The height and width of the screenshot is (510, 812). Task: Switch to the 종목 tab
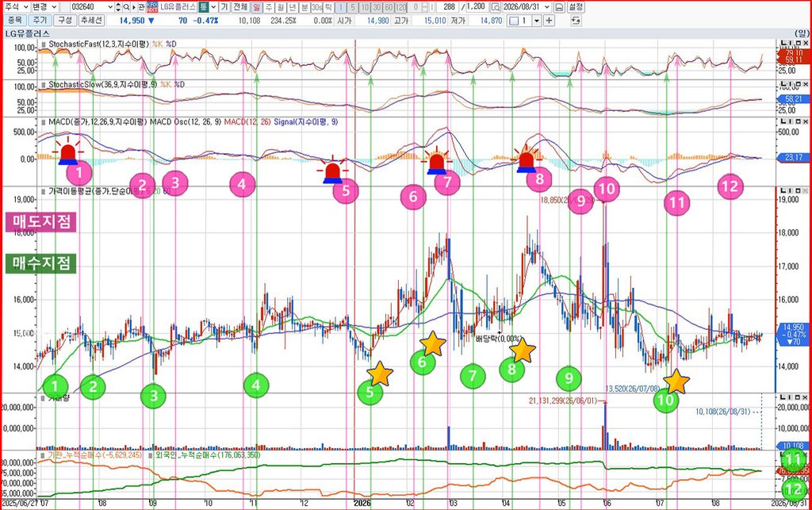pyautogui.click(x=14, y=20)
